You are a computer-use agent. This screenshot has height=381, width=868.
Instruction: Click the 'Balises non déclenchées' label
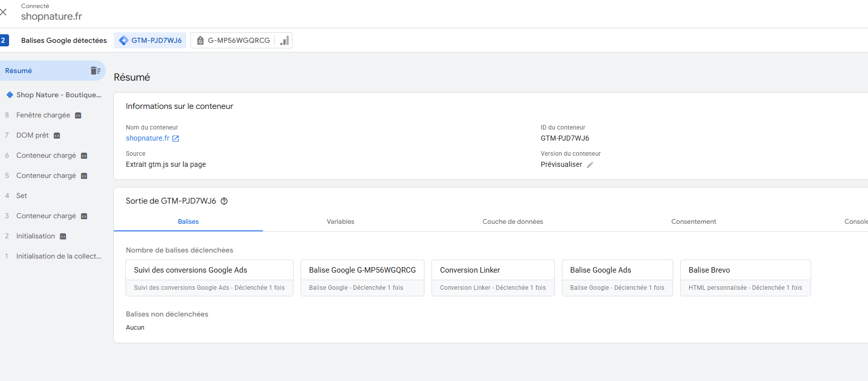pyautogui.click(x=167, y=314)
